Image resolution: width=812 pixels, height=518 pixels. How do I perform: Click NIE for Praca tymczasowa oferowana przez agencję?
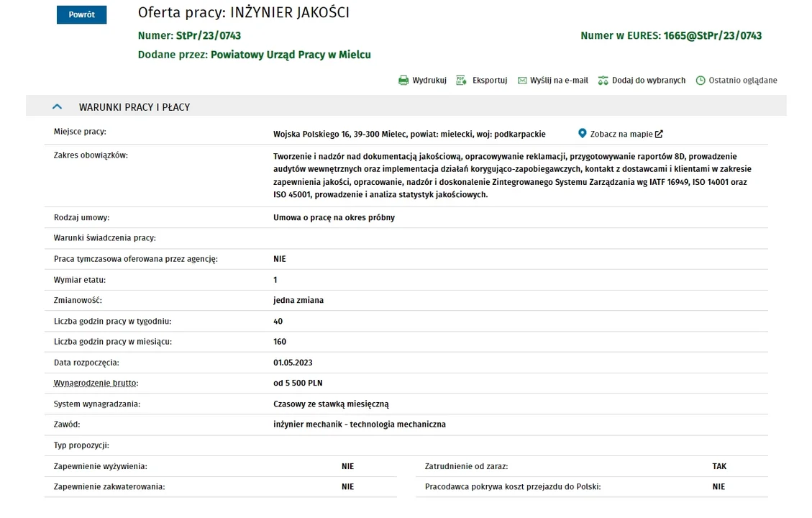[x=280, y=258]
